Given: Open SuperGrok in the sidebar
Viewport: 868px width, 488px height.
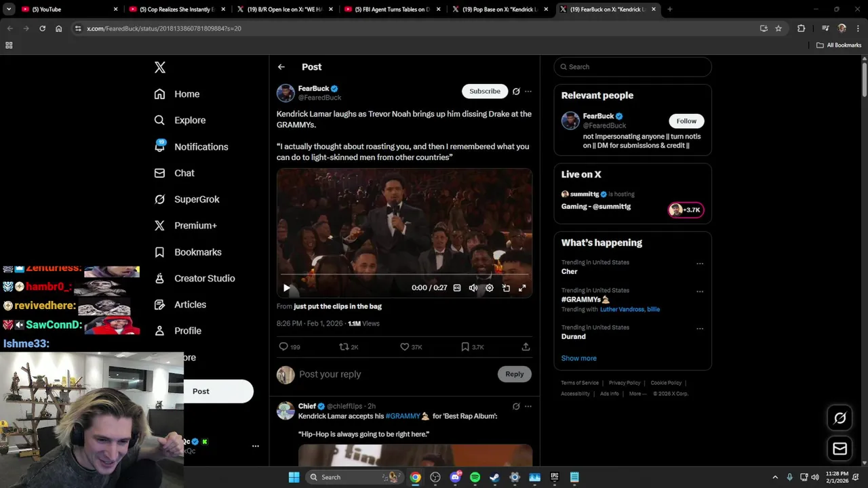Looking at the screenshot, I should click(x=186, y=199).
